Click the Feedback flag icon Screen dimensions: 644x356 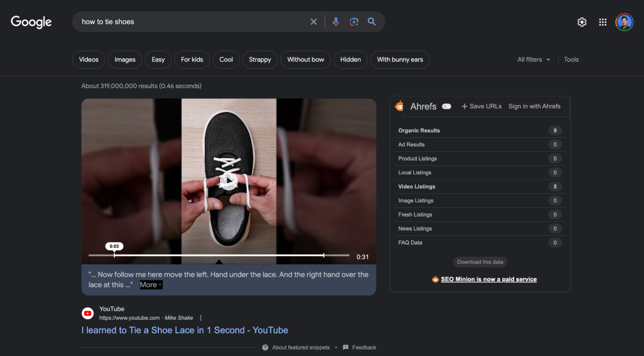(346, 347)
